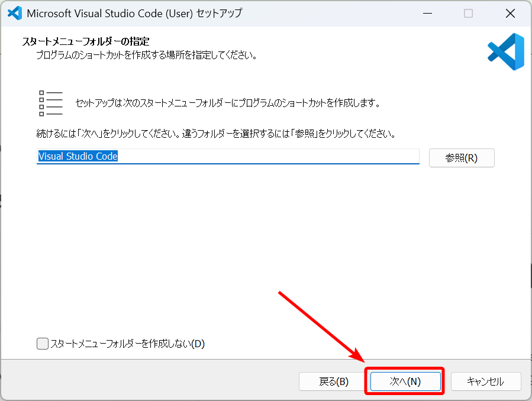Viewport: 532px width, 401px height.
Task: Click the checklist icon beside setup description
Action: (x=50, y=103)
